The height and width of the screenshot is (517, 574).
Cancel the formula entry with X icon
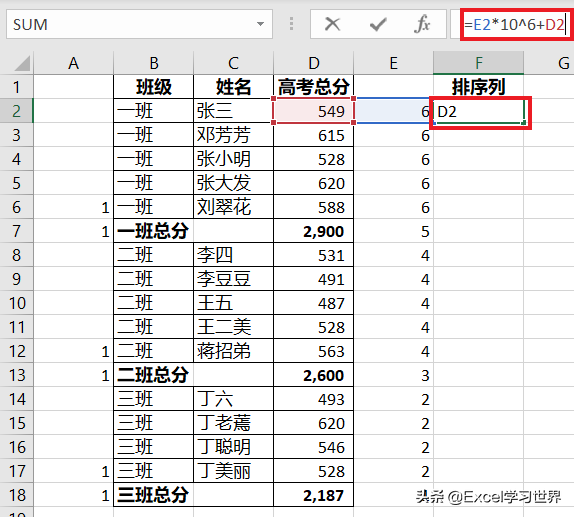(x=332, y=25)
